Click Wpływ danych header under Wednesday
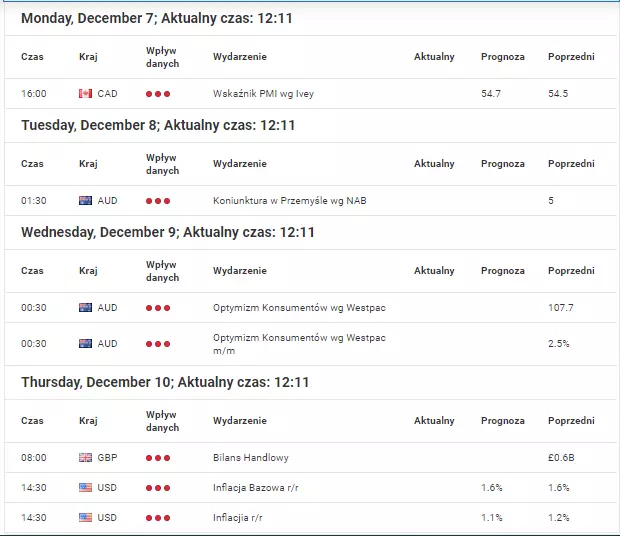 tap(162, 271)
